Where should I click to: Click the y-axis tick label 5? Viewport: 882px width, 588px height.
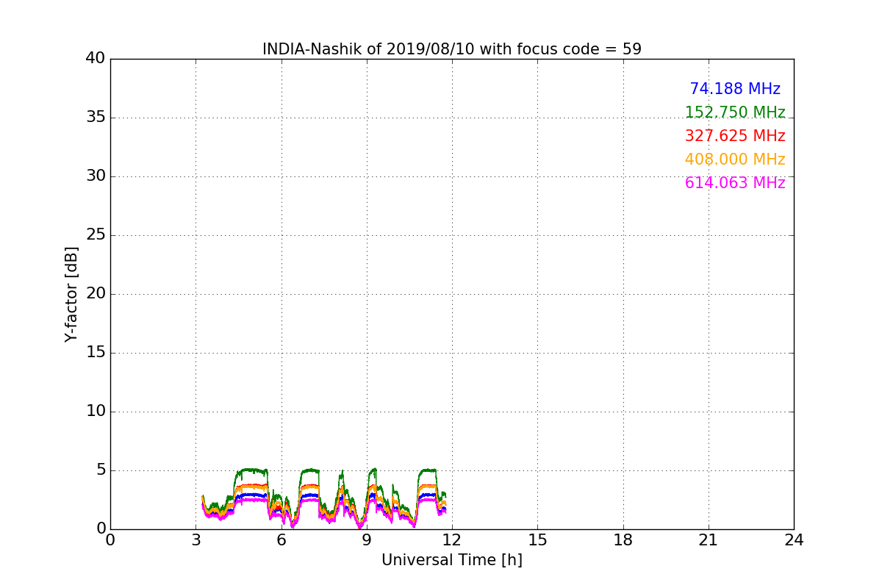point(101,470)
